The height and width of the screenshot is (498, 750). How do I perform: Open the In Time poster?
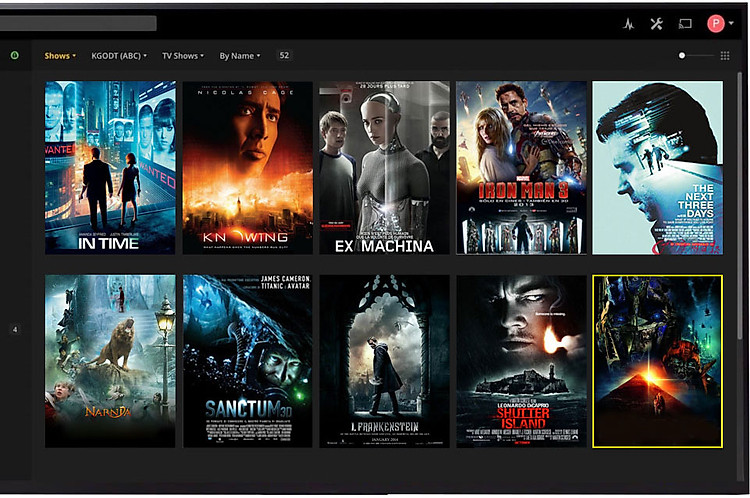[x=110, y=168]
